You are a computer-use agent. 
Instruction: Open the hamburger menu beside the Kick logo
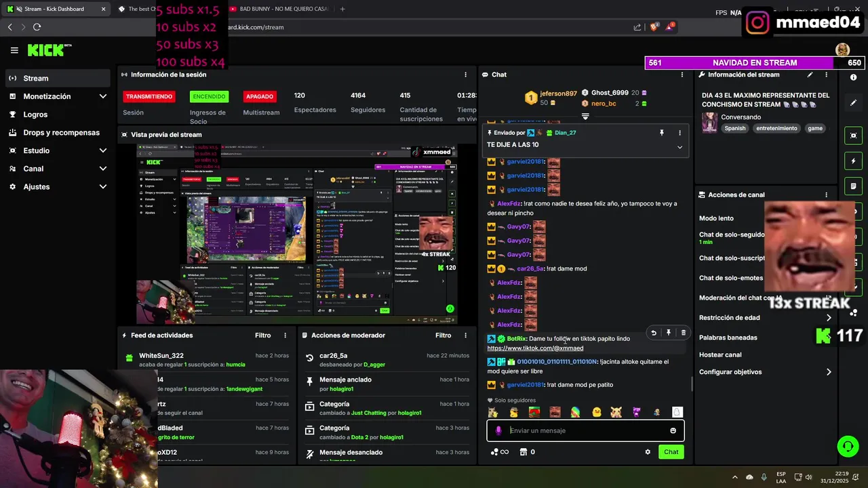(14, 50)
